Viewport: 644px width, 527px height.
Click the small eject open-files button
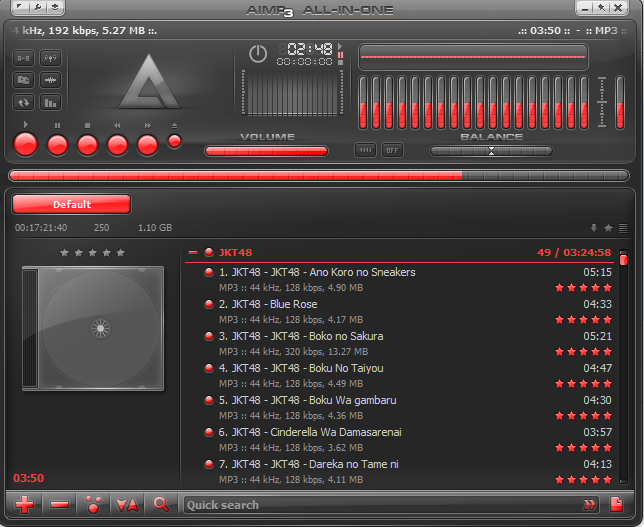point(175,141)
